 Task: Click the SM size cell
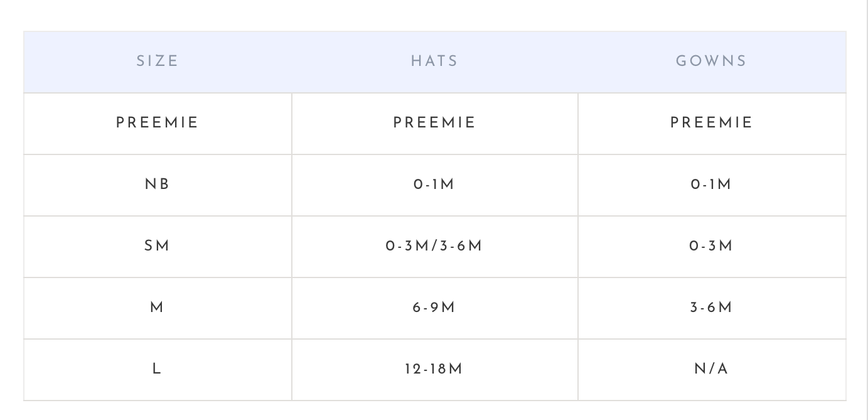point(158,246)
